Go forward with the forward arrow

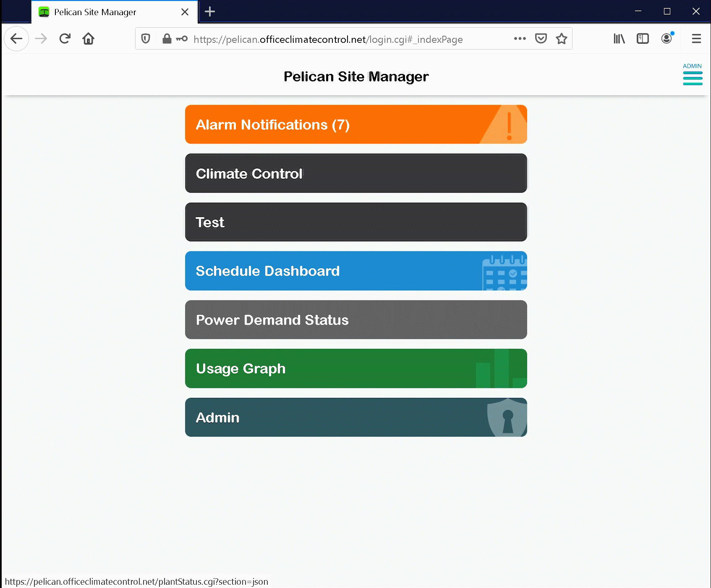click(x=41, y=39)
